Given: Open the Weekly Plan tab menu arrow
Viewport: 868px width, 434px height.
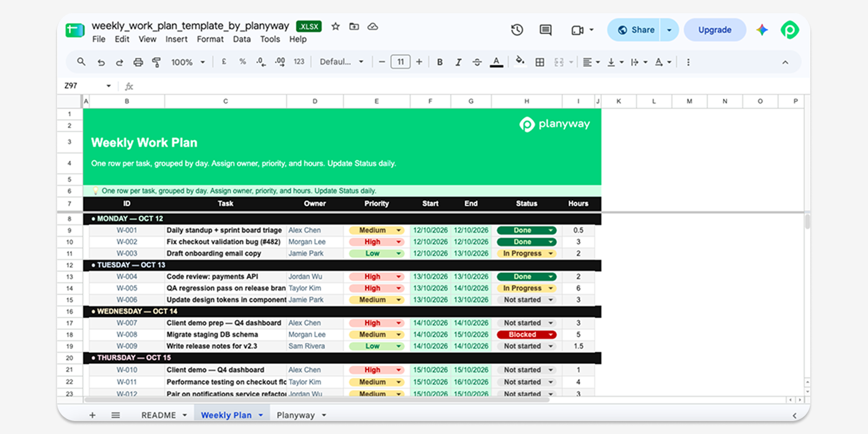Looking at the screenshot, I should coord(261,415).
